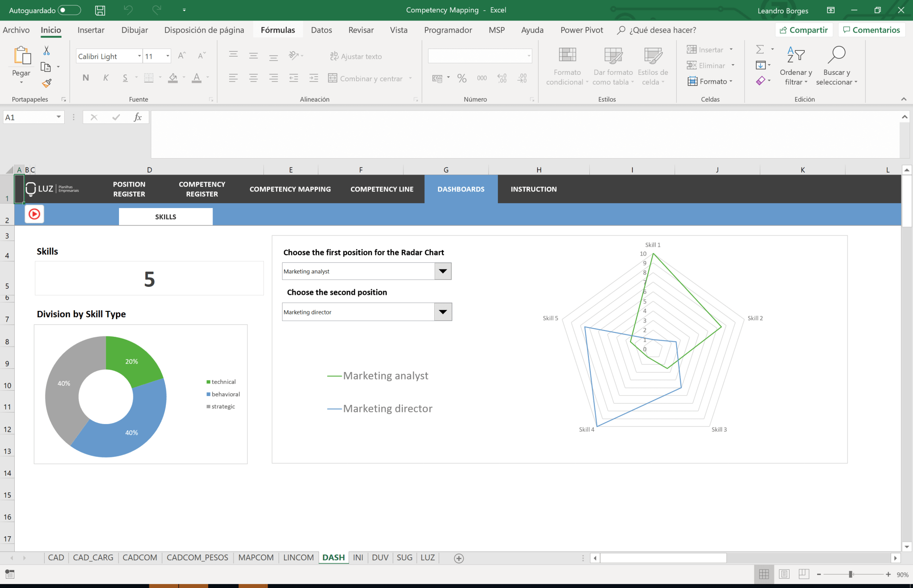Click the POSITION REGISTER tab
This screenshot has height=588, width=913.
pos(129,189)
